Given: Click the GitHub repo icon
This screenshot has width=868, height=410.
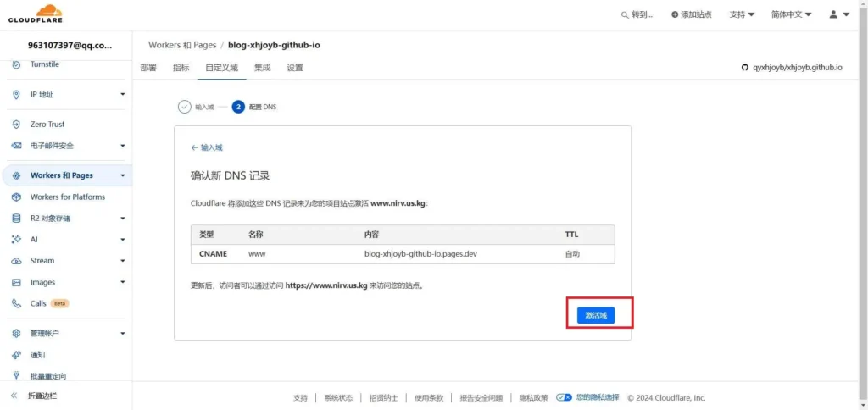Looking at the screenshot, I should coord(745,68).
